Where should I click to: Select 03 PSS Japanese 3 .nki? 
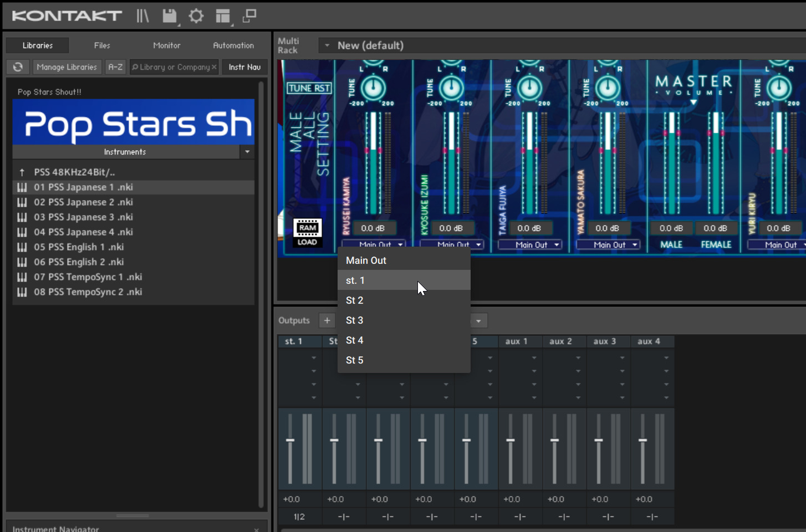click(134, 217)
